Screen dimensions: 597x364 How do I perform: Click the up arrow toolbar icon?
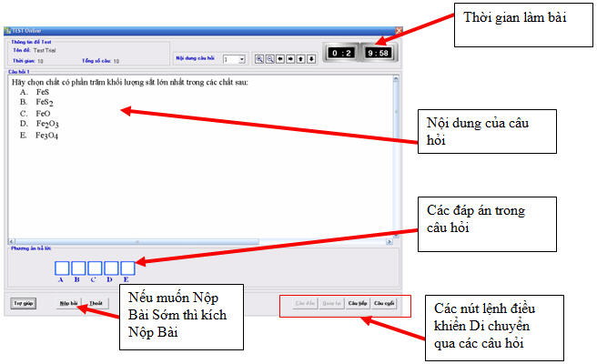(301, 59)
